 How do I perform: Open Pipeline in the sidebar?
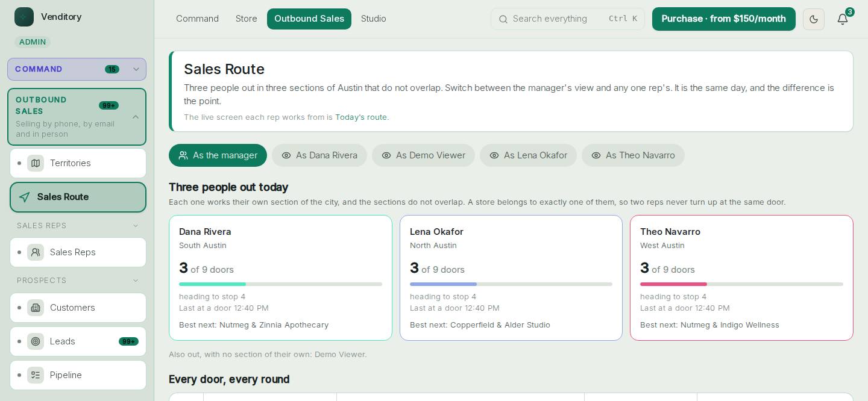tap(78, 375)
